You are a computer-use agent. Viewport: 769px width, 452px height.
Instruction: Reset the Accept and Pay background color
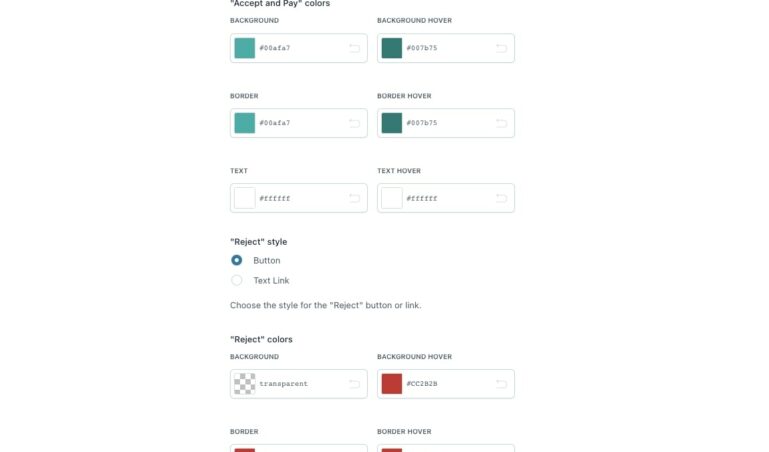(x=354, y=48)
